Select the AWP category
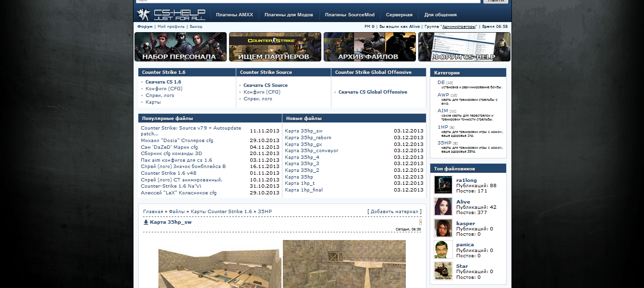Image resolution: width=644 pixels, height=288 pixels. (443, 95)
